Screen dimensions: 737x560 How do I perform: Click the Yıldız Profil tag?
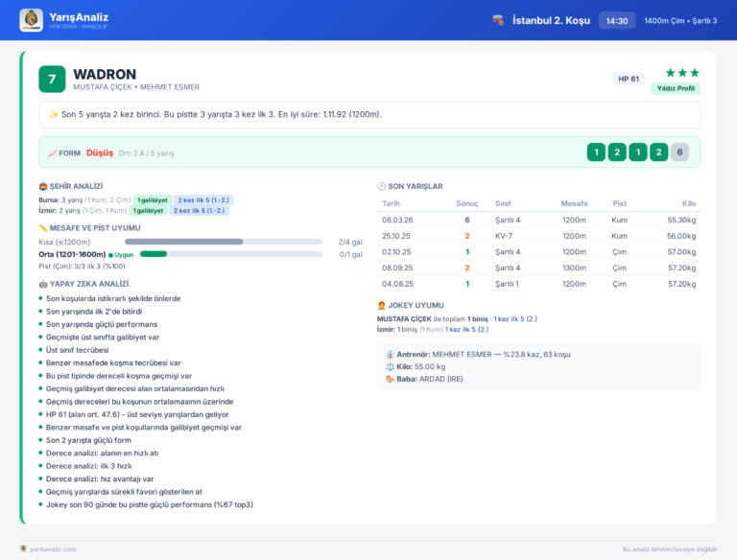pos(676,88)
